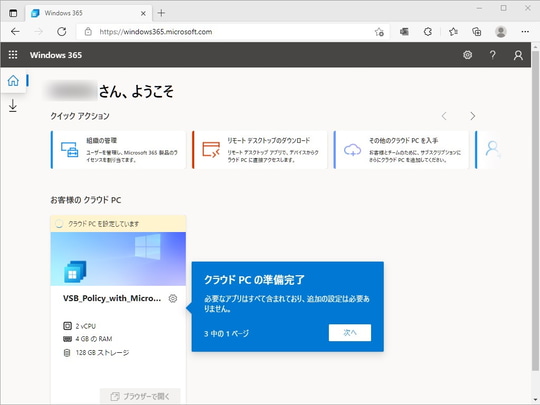The width and height of the screenshot is (540, 405).
Task: Open Windows 365 settings gear in header
Action: click(467, 55)
